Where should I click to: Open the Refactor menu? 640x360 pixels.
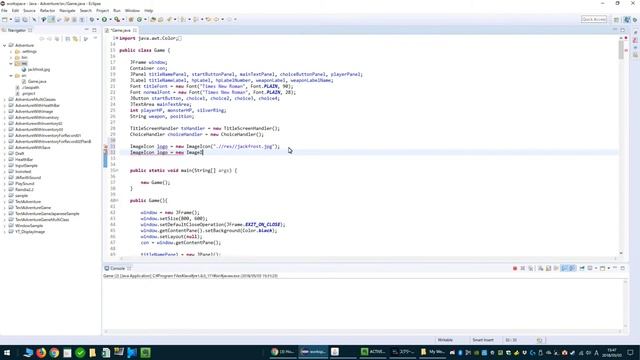(x=47, y=11)
